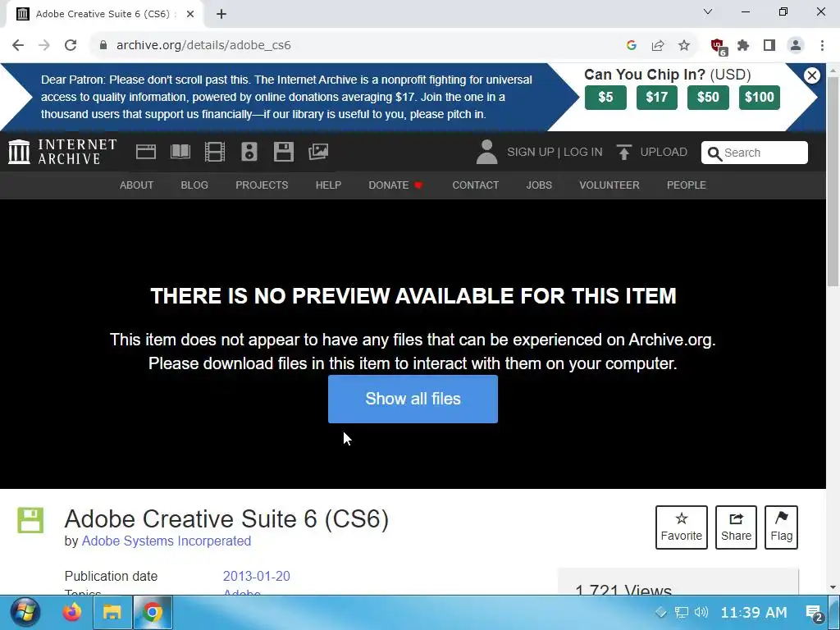The width and height of the screenshot is (840, 630).
Task: Donate $100 button
Action: coord(760,97)
